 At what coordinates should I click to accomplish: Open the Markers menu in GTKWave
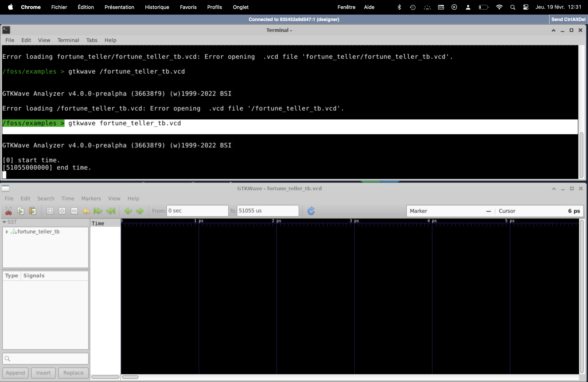tap(91, 198)
